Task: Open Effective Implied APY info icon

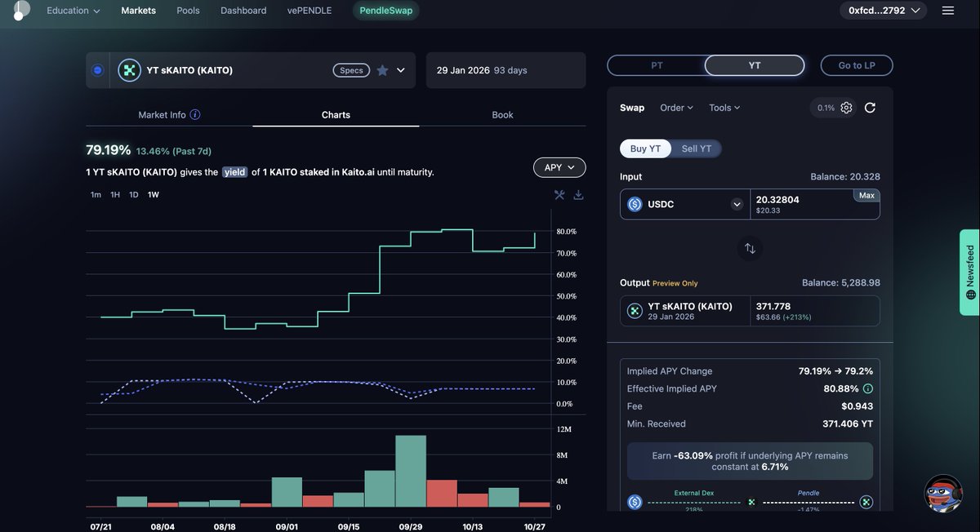Action: coord(868,389)
